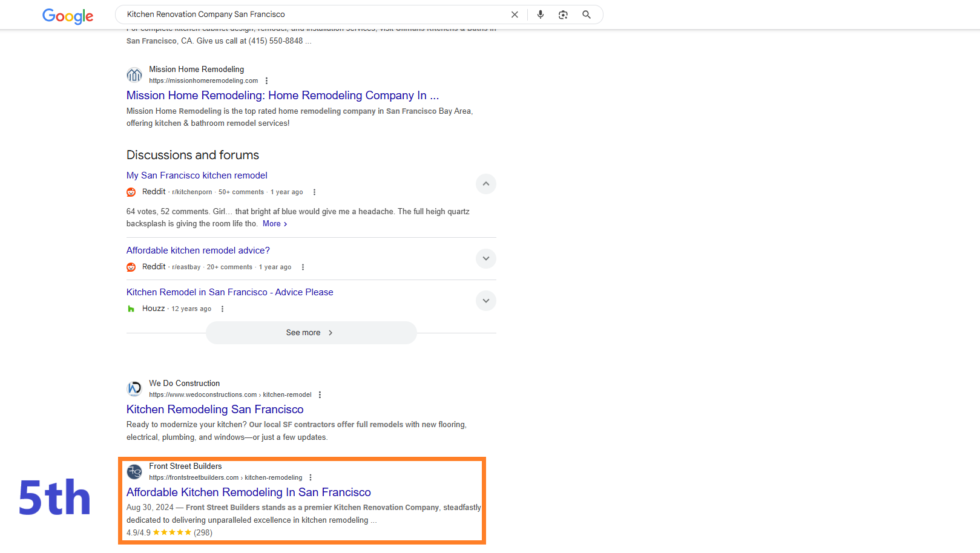980x553 pixels.
Task: Expand the Houzz discussion thread
Action: click(486, 301)
